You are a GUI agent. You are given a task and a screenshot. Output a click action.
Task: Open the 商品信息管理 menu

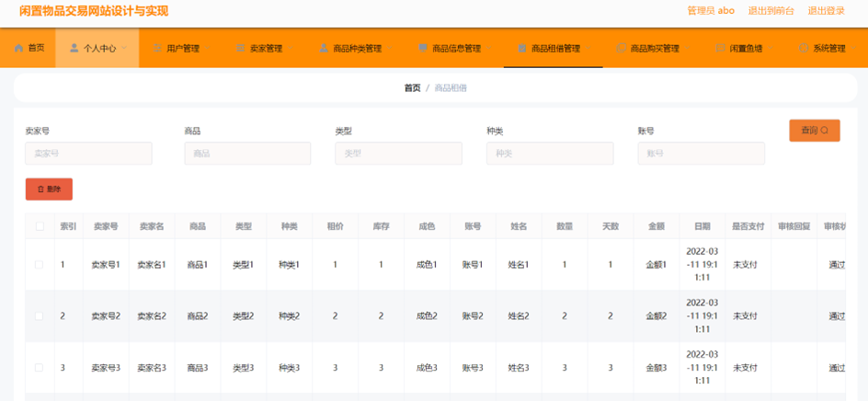(x=454, y=48)
